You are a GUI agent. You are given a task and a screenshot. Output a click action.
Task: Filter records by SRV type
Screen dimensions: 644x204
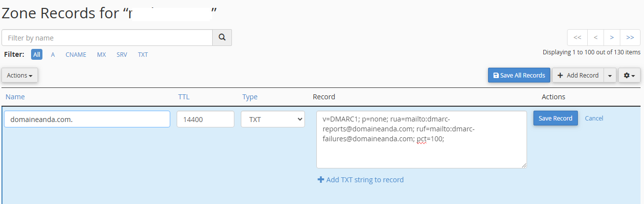pos(122,54)
